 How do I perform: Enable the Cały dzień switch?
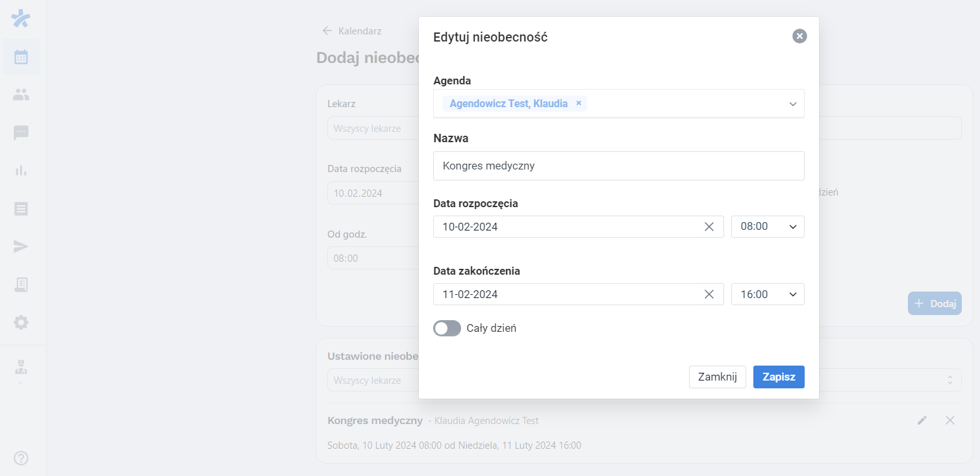(x=447, y=328)
